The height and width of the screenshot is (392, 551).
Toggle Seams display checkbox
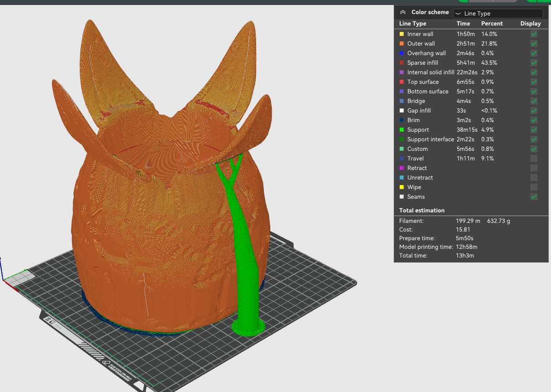pos(534,197)
